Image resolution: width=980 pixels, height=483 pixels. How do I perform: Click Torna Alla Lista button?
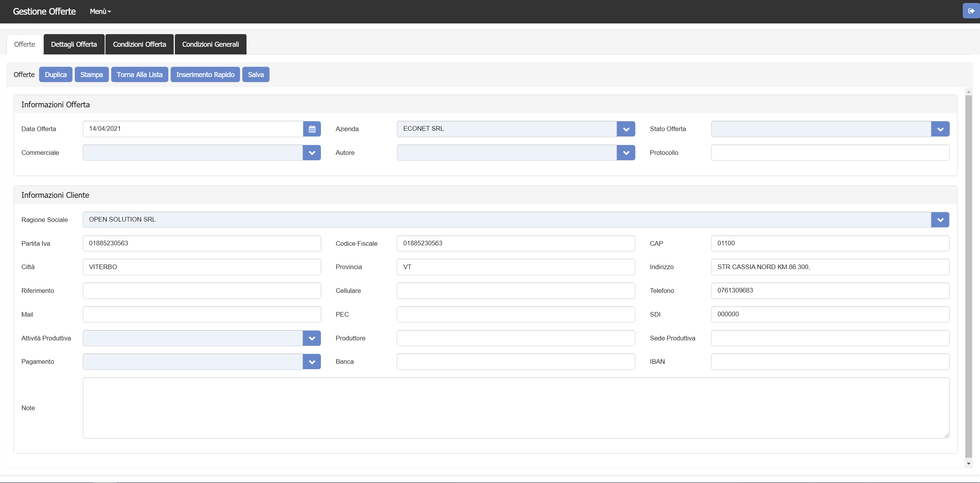(x=140, y=74)
